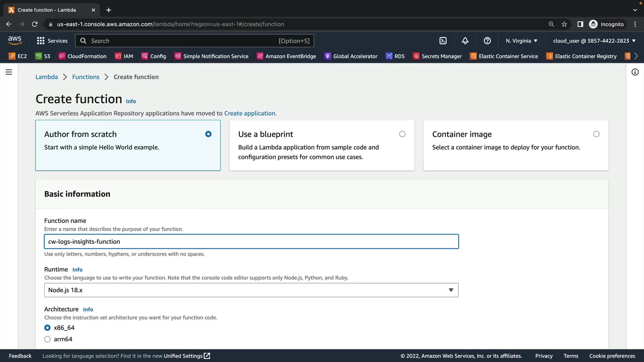This screenshot has height=362, width=644.
Task: Open the N. Virginia region selector
Action: [521, 41]
